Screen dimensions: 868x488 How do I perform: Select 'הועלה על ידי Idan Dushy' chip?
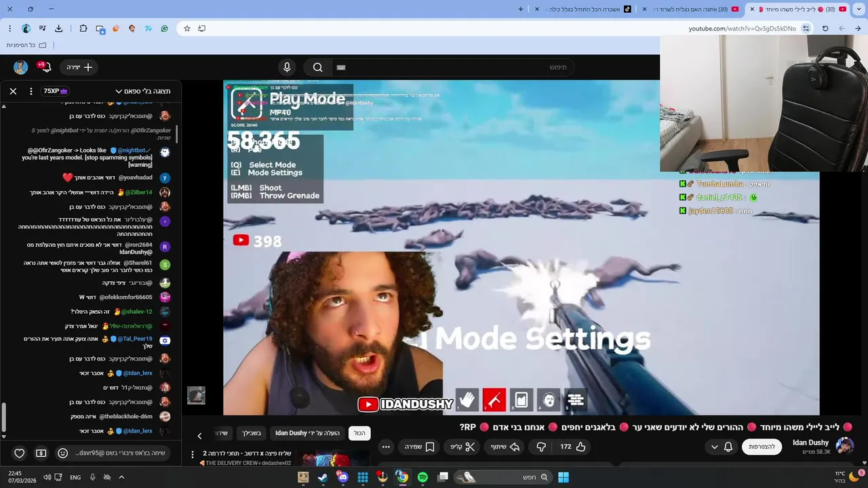tap(307, 433)
